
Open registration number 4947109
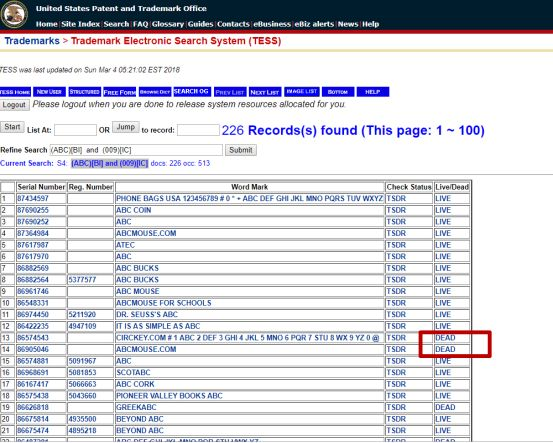click(82, 326)
